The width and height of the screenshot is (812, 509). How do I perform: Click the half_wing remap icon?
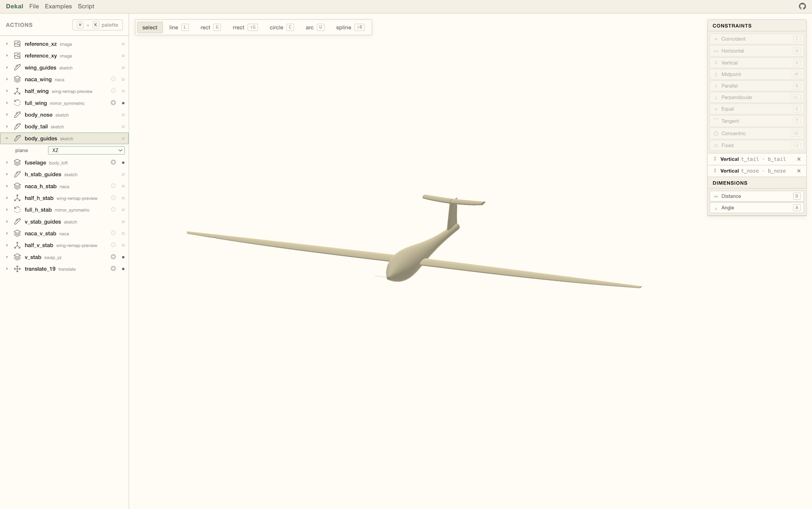click(17, 91)
